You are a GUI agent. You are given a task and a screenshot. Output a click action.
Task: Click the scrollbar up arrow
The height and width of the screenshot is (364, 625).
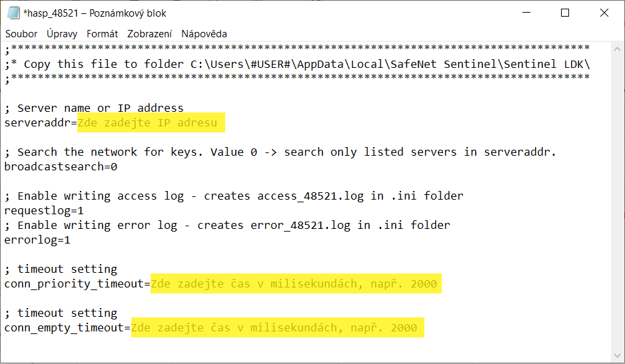click(618, 49)
